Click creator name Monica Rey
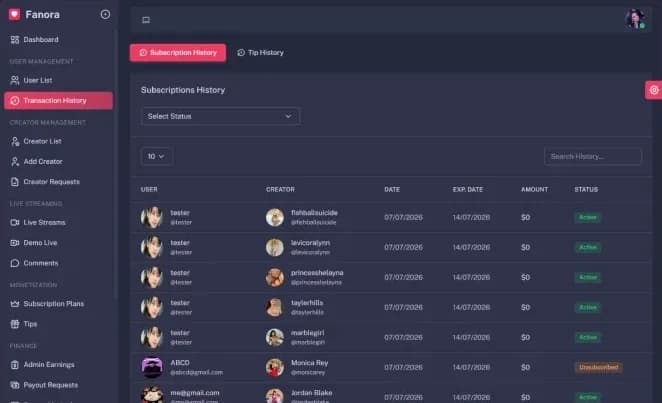The image size is (662, 403). [309, 363]
